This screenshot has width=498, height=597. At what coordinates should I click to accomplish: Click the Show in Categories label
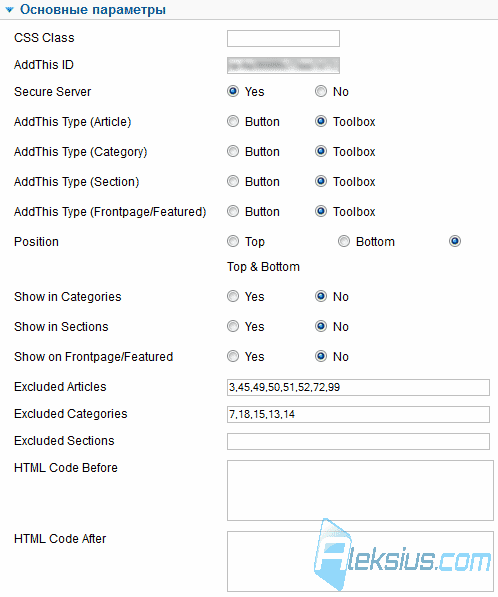pos(68,297)
